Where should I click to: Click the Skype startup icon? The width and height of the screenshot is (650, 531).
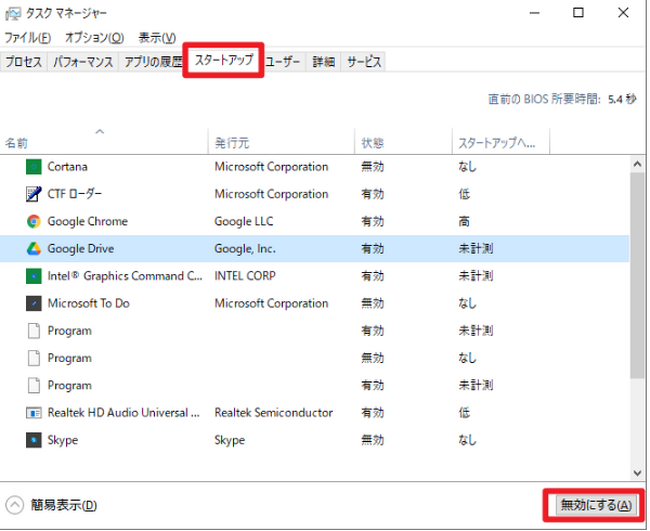(34, 440)
